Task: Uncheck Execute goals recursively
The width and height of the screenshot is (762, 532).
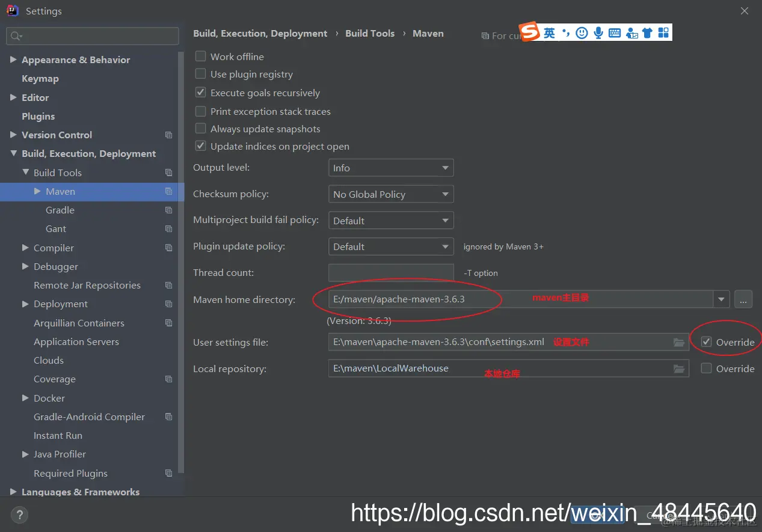Action: click(x=200, y=93)
